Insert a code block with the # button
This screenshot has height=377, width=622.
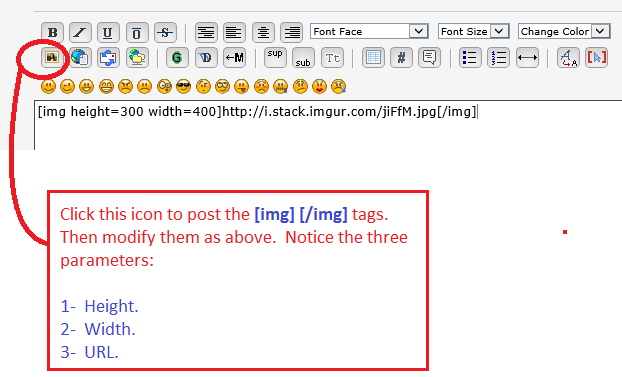(401, 58)
